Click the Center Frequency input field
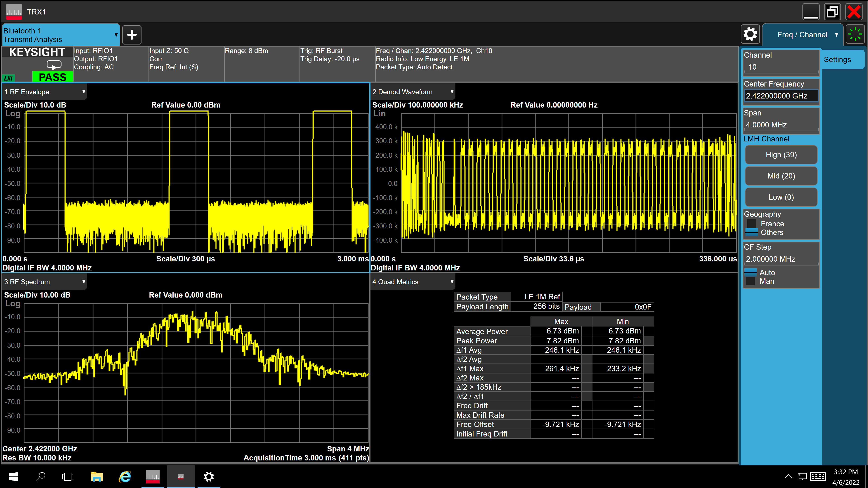Viewport: 868px width, 488px height. point(781,96)
